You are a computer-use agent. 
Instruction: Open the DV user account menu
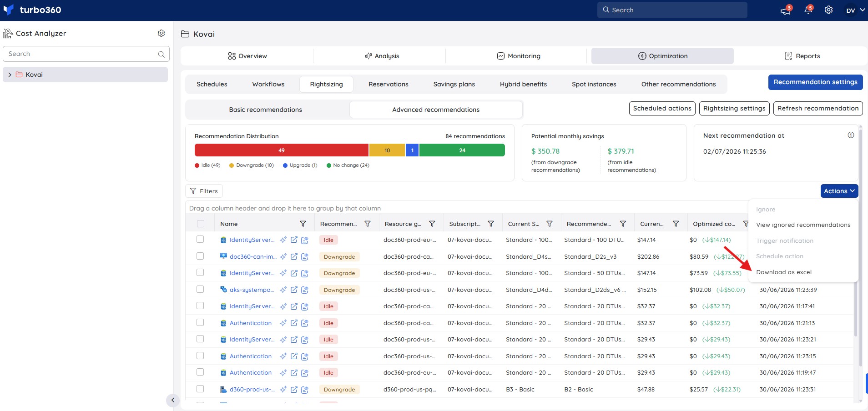tap(855, 10)
